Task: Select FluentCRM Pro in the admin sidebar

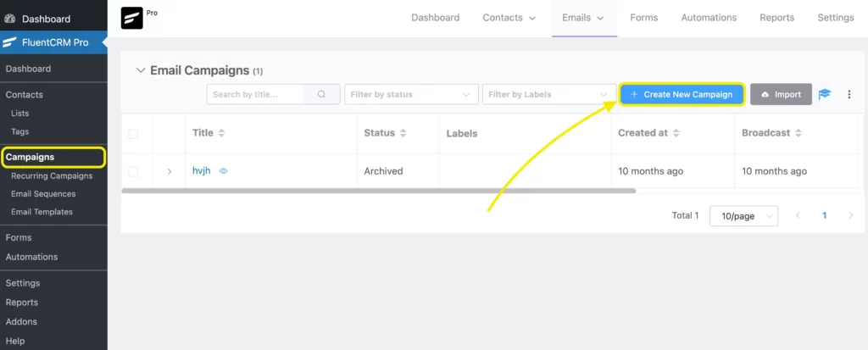Action: click(53, 42)
